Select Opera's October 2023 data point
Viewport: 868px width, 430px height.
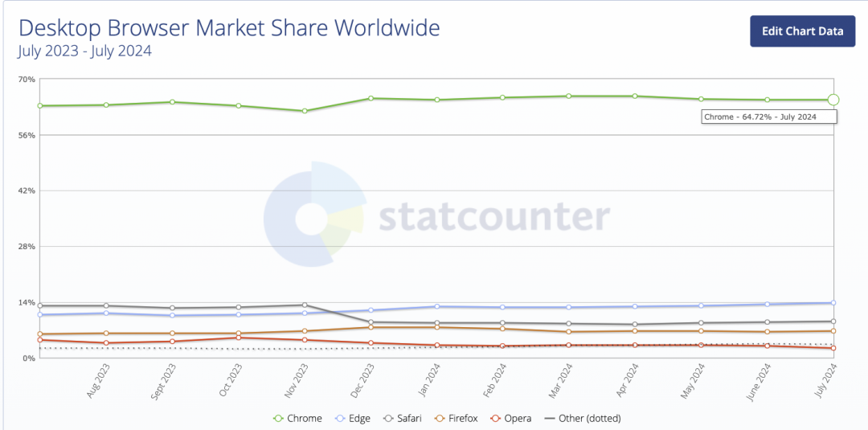[239, 338]
